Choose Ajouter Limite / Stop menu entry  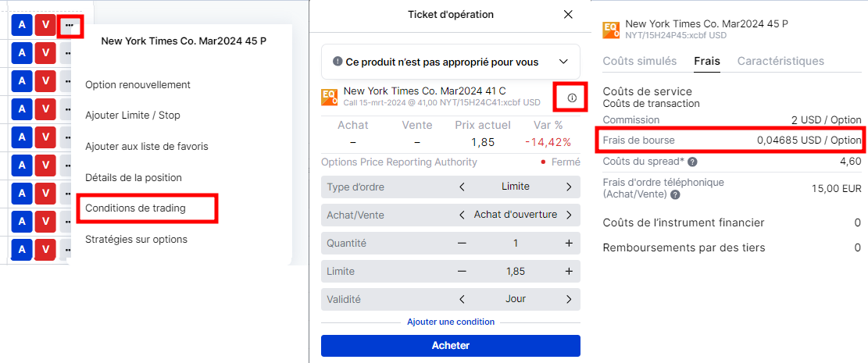tap(132, 116)
